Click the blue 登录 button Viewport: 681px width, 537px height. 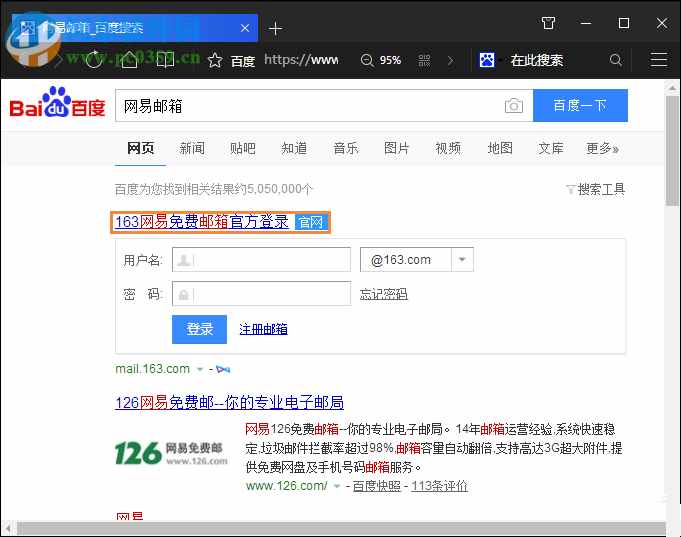(x=199, y=329)
